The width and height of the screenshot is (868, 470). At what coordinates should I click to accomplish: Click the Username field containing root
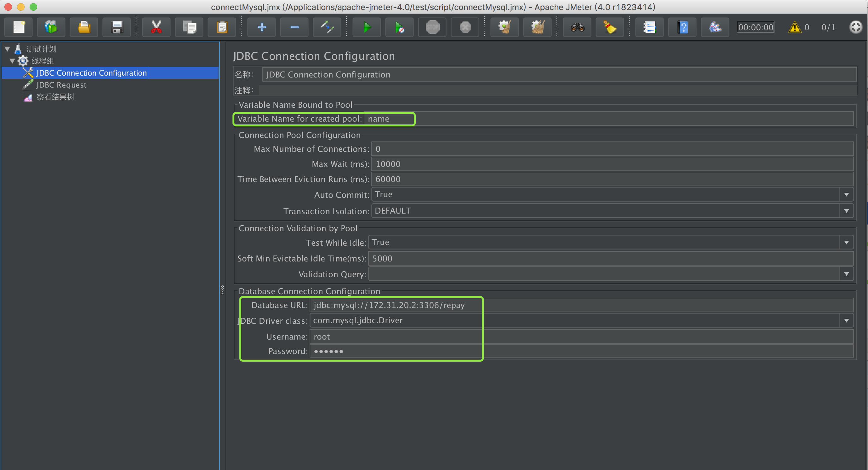click(582, 336)
